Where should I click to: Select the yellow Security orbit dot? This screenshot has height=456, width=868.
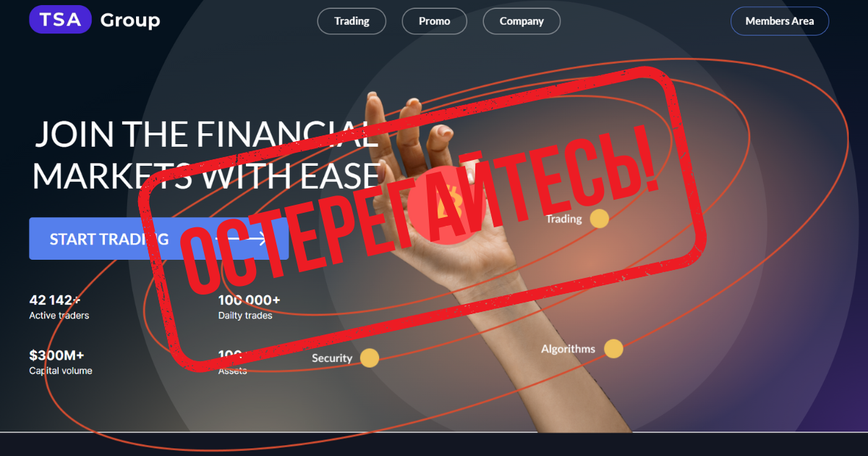[370, 358]
